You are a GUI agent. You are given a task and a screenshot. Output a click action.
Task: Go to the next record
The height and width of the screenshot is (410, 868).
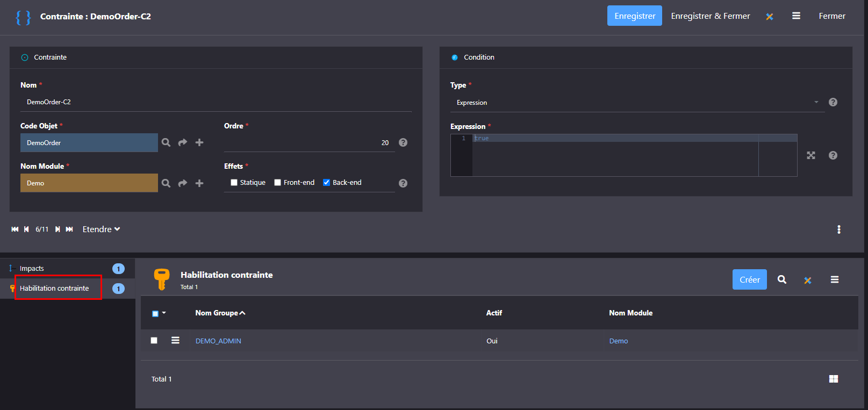pos(58,229)
